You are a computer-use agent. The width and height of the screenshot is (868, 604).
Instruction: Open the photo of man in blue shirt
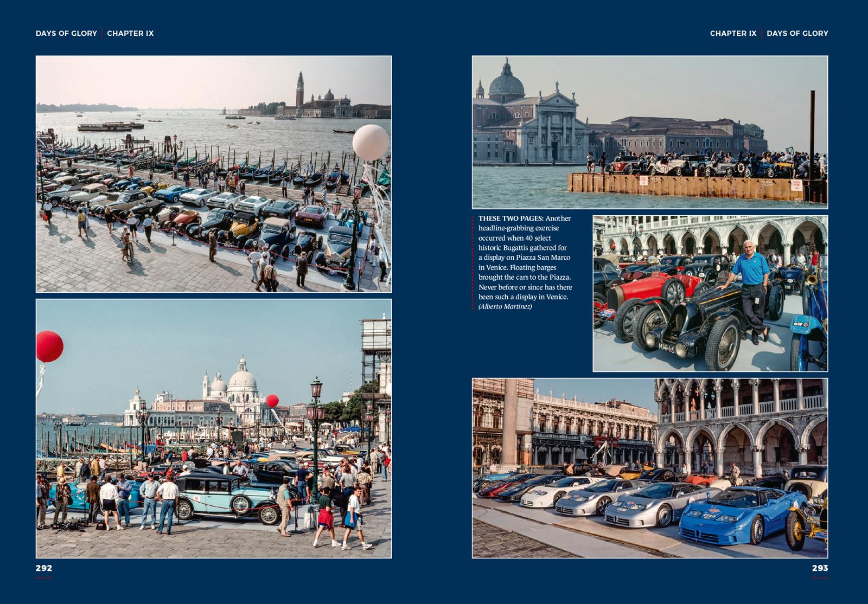(x=710, y=293)
